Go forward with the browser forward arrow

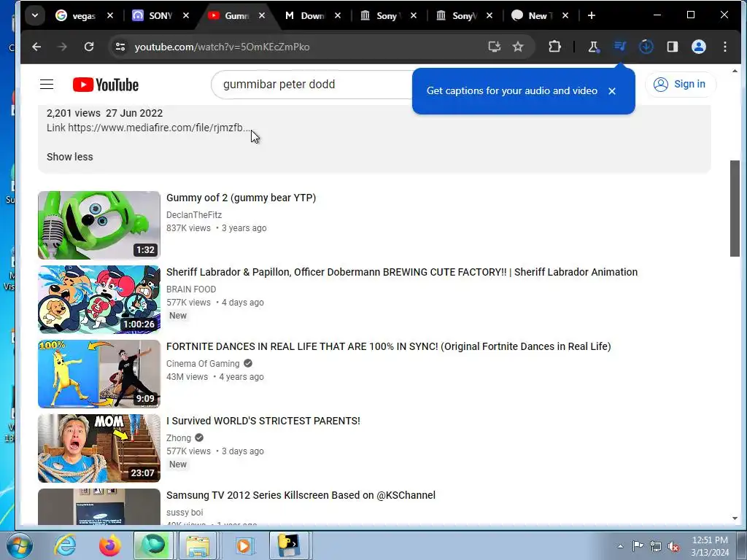pyautogui.click(x=63, y=47)
